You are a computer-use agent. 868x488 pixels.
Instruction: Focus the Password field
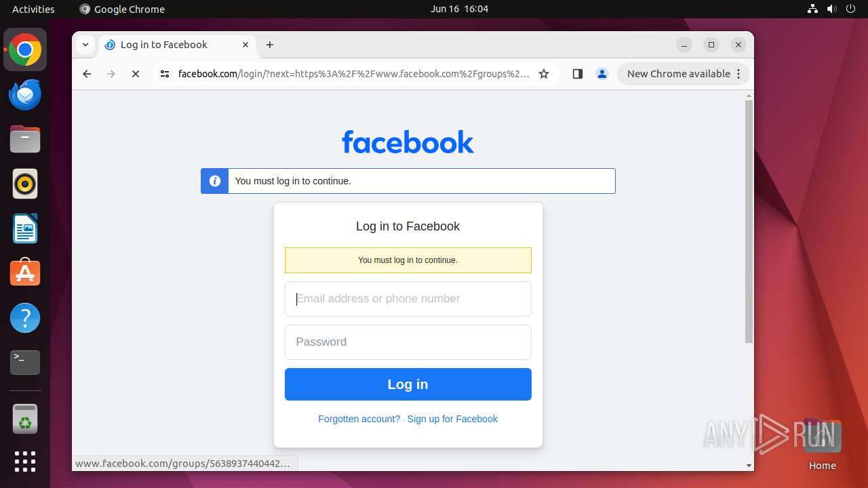(408, 342)
